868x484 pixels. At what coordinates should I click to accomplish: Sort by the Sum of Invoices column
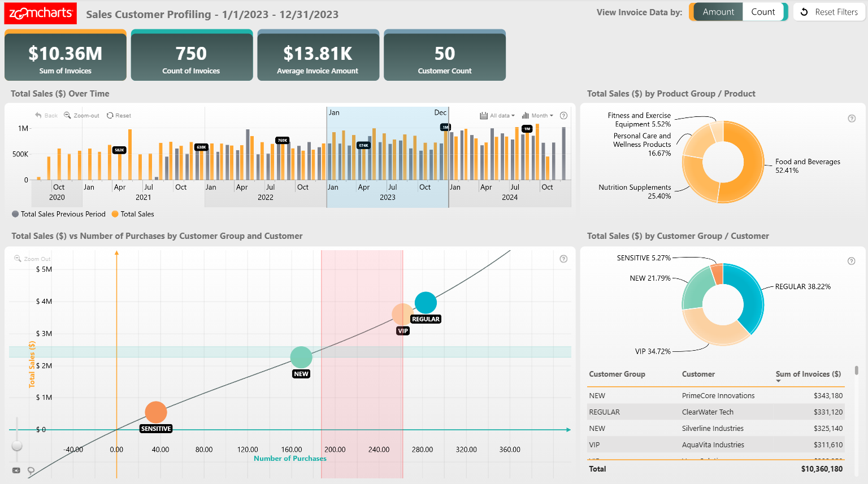coord(808,374)
